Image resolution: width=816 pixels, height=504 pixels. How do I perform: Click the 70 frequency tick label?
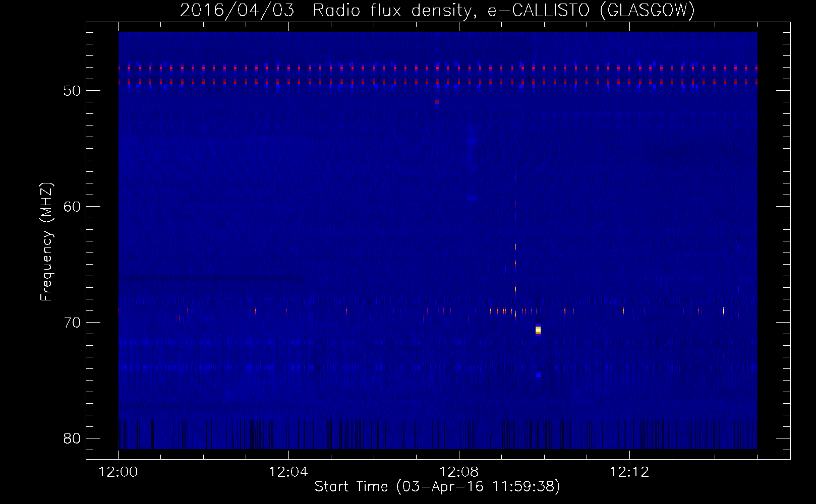tap(72, 323)
